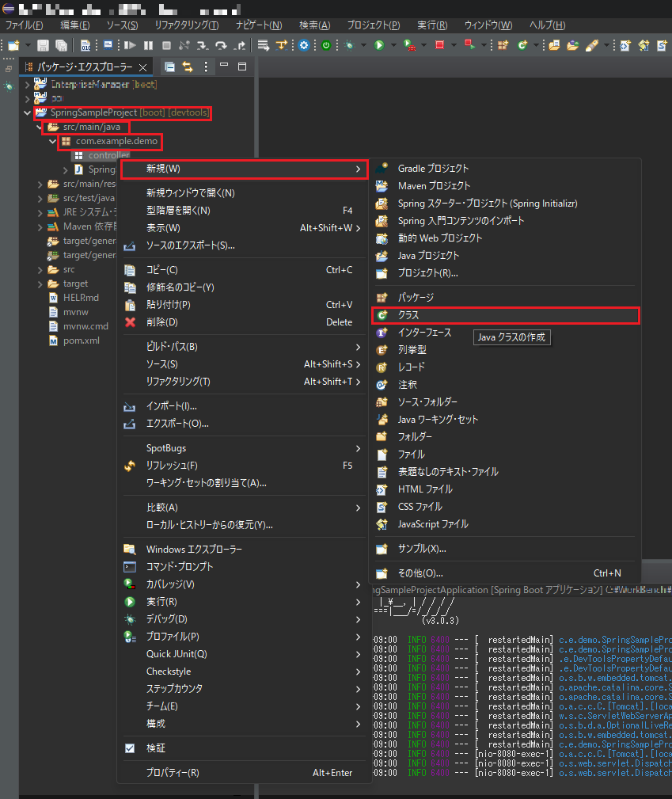Open the リファクタリング(T) menu in menu bar

(187, 25)
